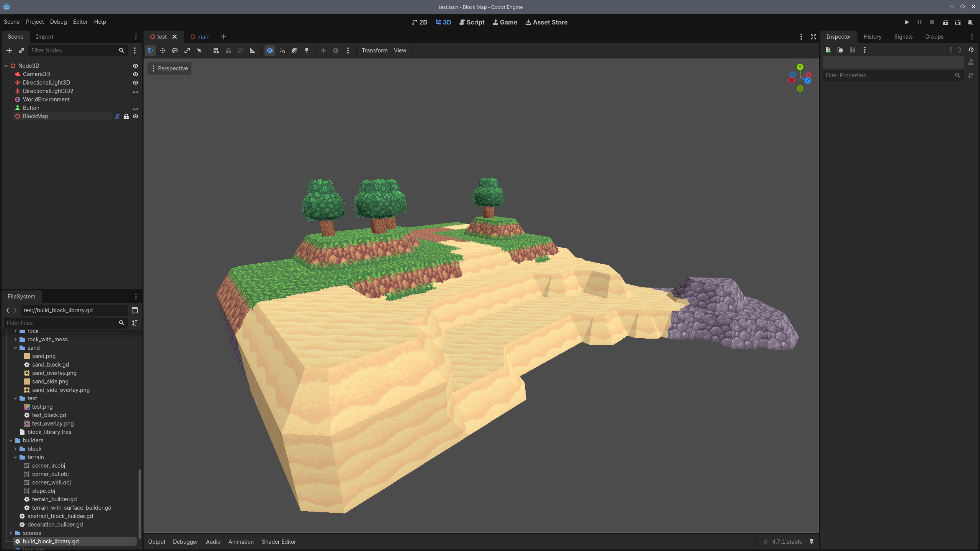Viewport: 980px width, 551px height.
Task: Collapse the sand folder
Action: point(15,348)
